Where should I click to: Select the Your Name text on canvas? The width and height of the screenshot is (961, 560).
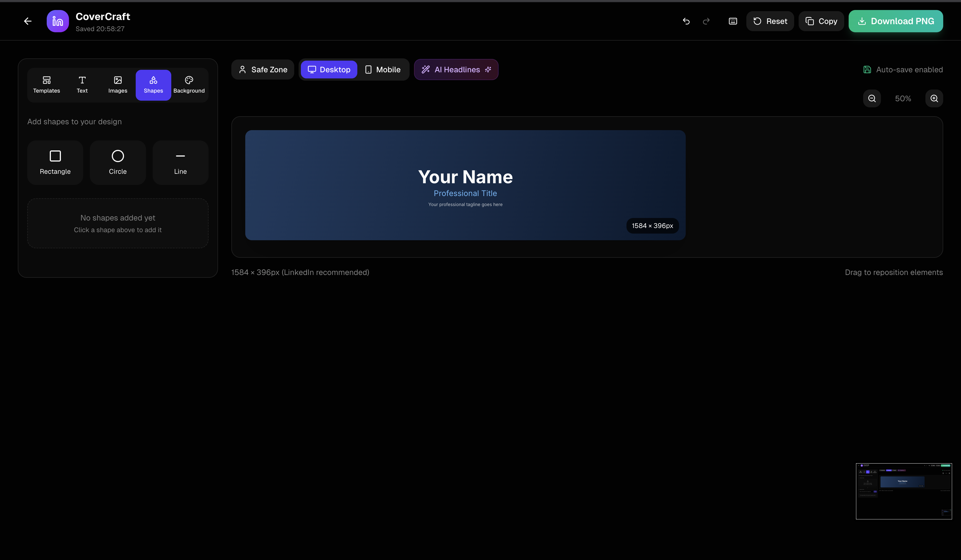pos(465,177)
